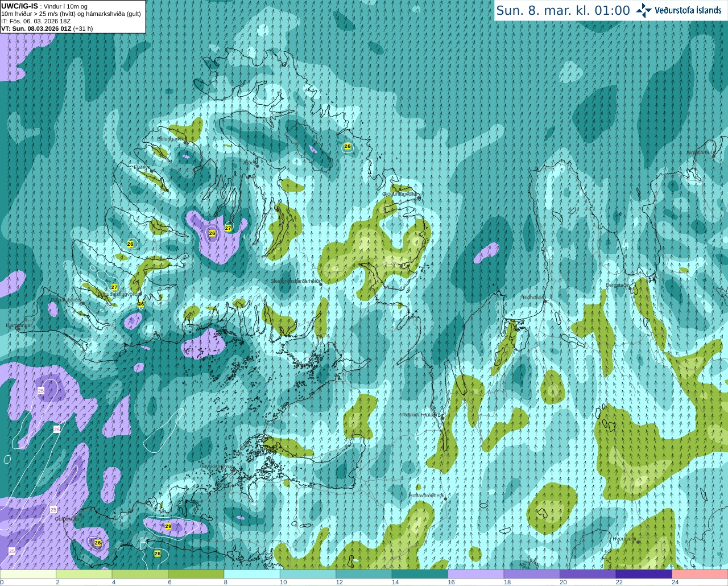Click the Reykir í Hrútafirði station label
Screen dimensions: 728x586
pyautogui.click(x=421, y=415)
